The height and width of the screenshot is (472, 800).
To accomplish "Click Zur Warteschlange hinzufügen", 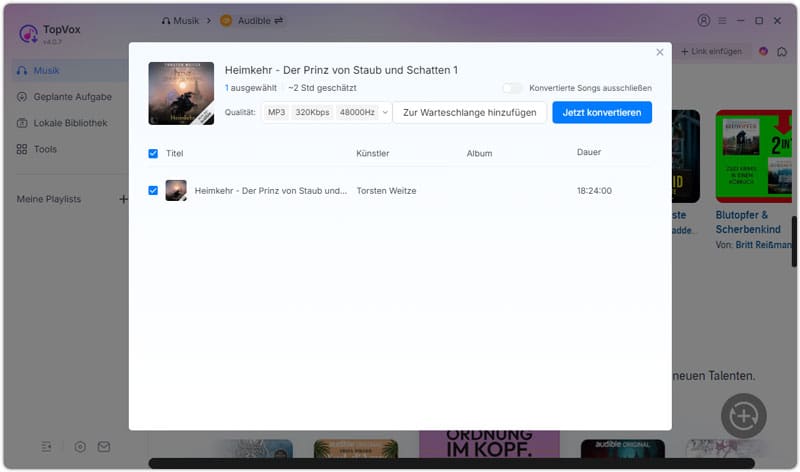I will [x=469, y=112].
